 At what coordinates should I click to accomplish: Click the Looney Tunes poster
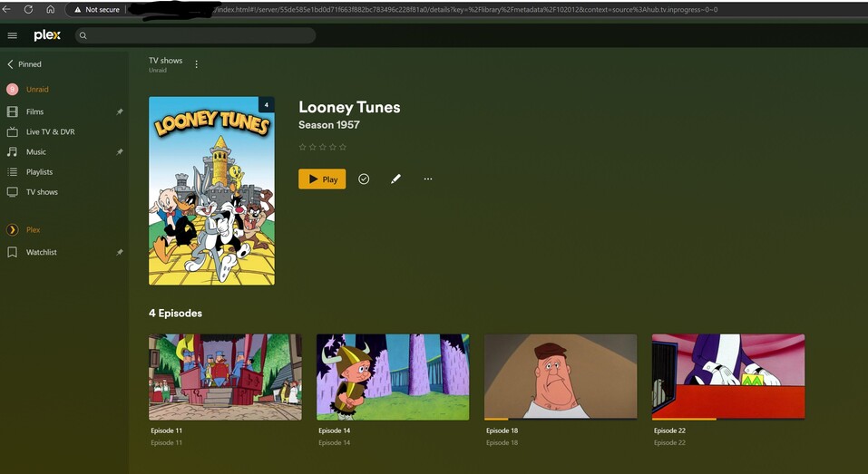(211, 191)
